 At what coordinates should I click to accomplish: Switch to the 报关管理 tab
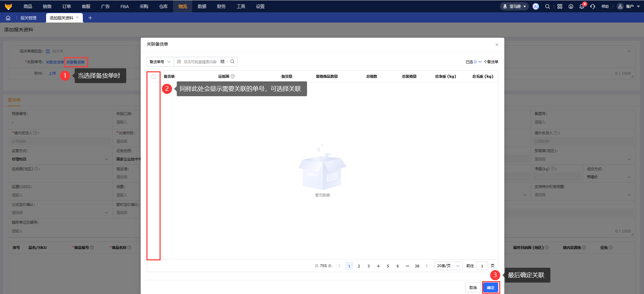28,18
